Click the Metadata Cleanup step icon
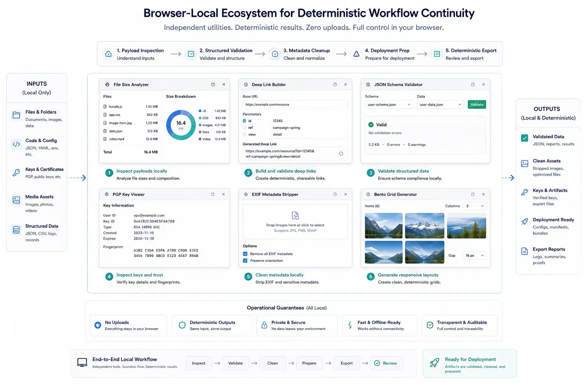588x392 pixels. pos(274,54)
